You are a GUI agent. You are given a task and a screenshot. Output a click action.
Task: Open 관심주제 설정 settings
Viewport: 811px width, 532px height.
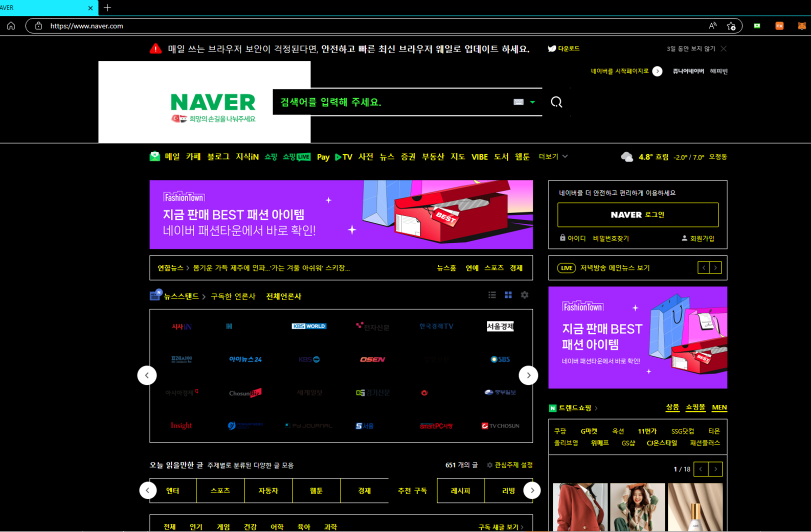point(509,465)
